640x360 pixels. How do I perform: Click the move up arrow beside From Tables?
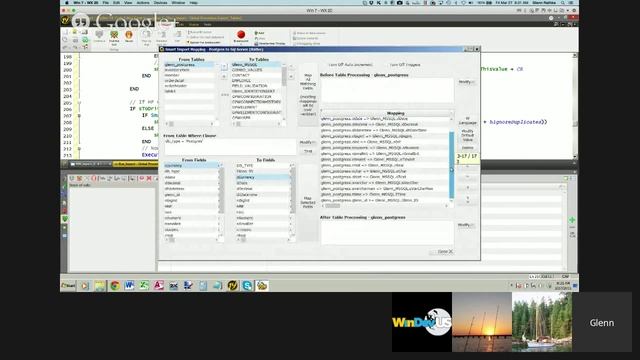coord(224,67)
